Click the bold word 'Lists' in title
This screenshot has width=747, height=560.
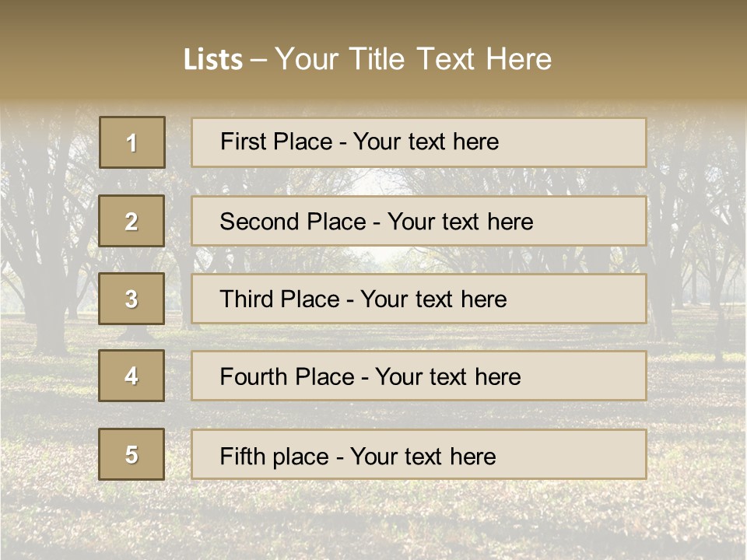coord(213,60)
